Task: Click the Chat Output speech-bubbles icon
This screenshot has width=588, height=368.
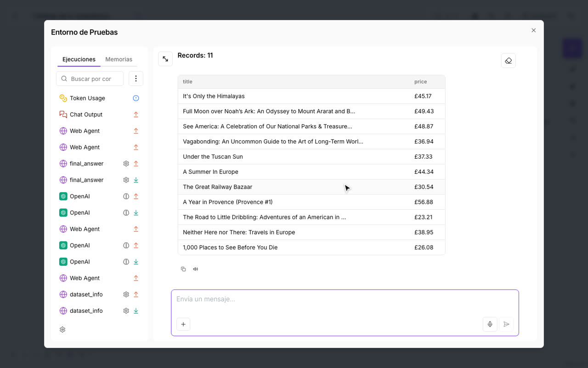Action: [x=63, y=115]
